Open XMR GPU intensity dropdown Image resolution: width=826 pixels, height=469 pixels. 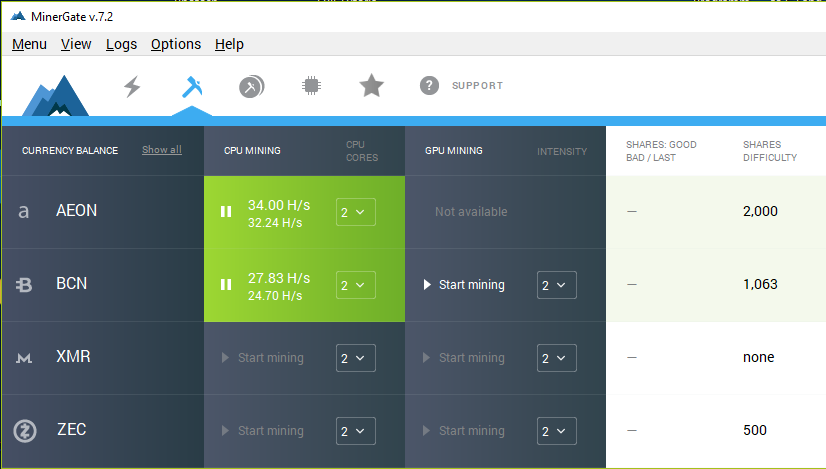tap(557, 358)
